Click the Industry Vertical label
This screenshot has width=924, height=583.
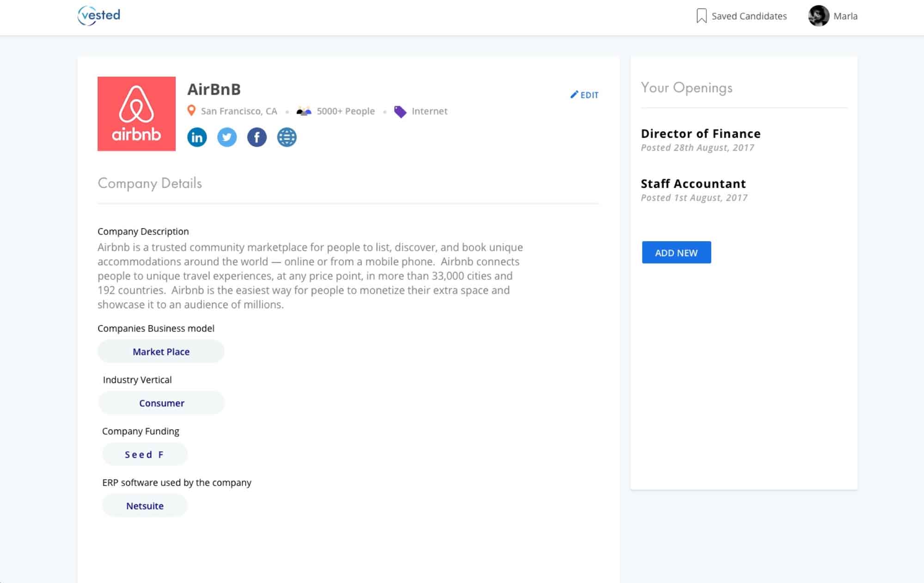pos(137,380)
